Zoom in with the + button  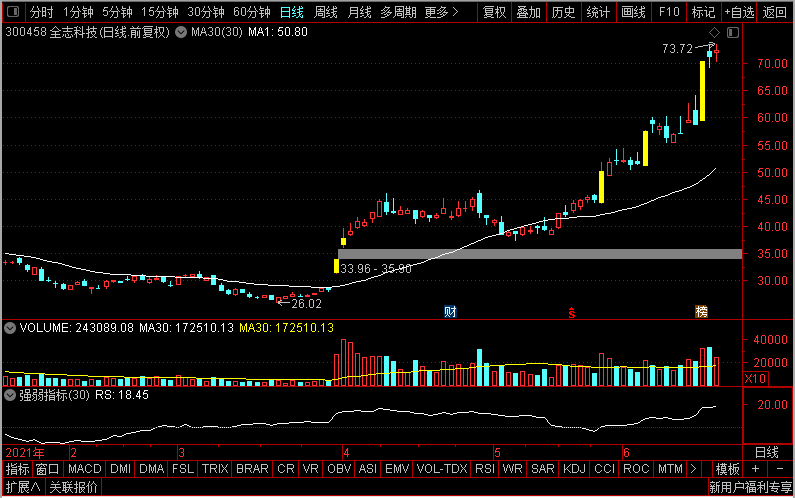(755, 469)
